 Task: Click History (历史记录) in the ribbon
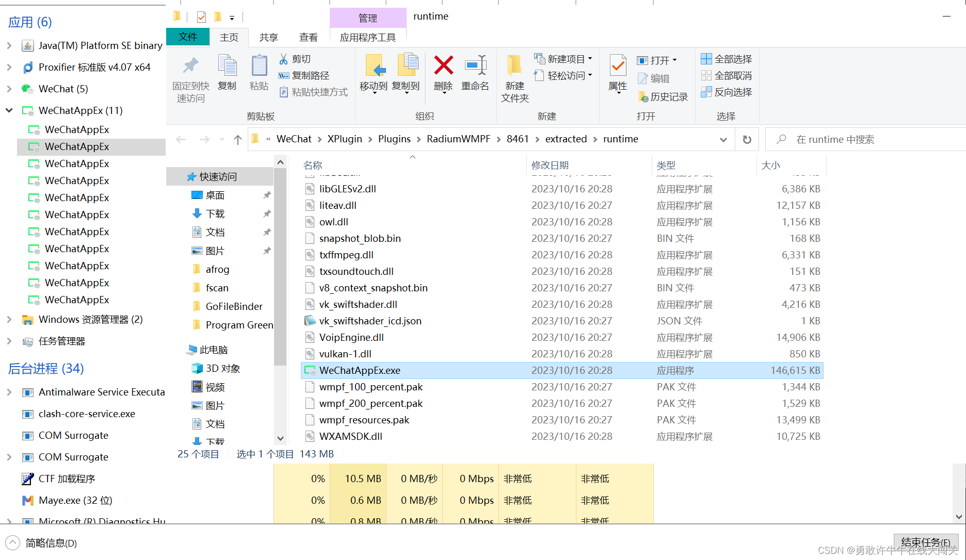663,97
